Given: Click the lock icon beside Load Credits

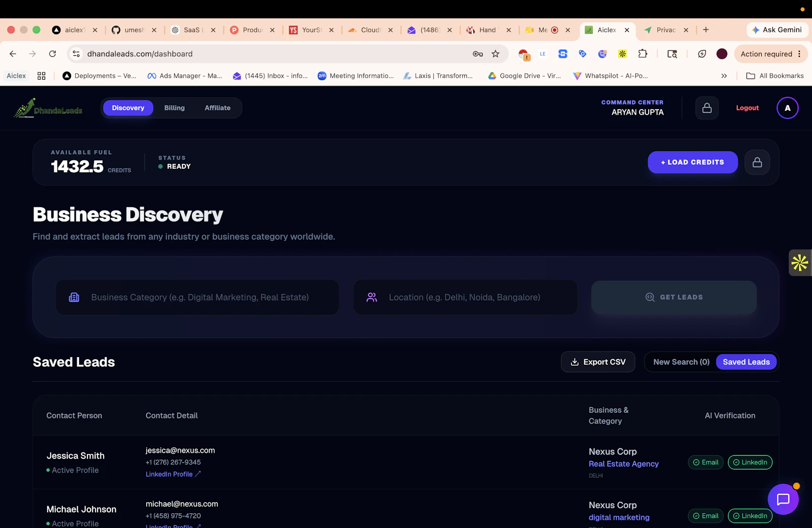Looking at the screenshot, I should coord(757,162).
